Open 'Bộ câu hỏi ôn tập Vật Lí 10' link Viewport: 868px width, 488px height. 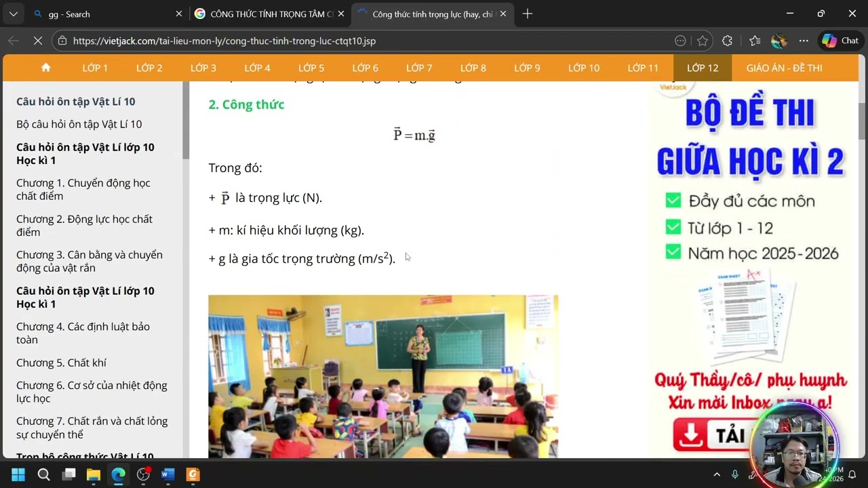79,124
